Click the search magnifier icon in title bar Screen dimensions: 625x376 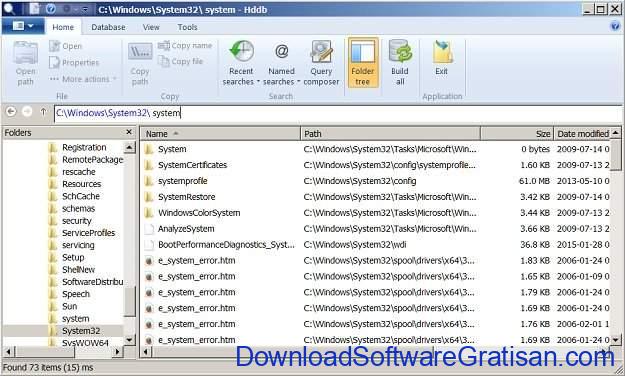9,9
